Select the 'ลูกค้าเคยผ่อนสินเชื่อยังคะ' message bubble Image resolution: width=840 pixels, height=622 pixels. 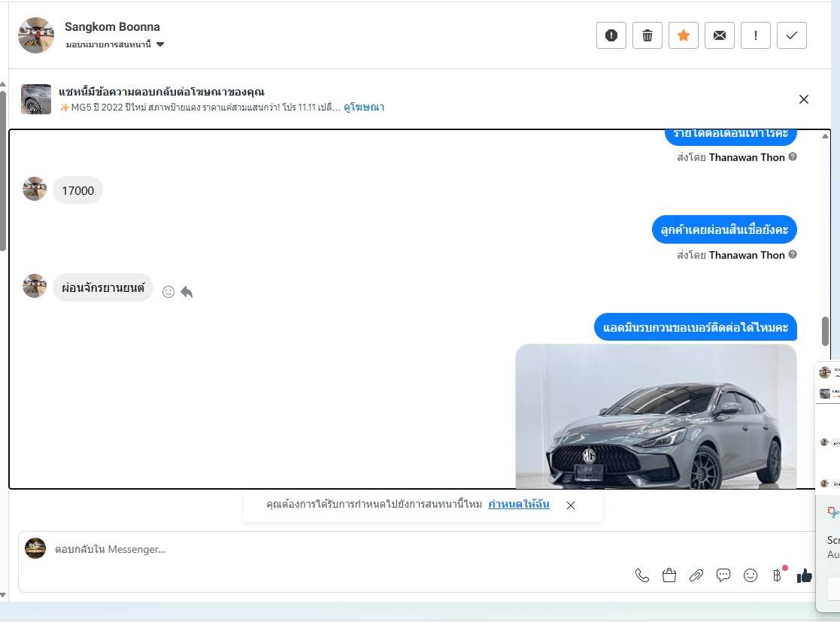[724, 230]
